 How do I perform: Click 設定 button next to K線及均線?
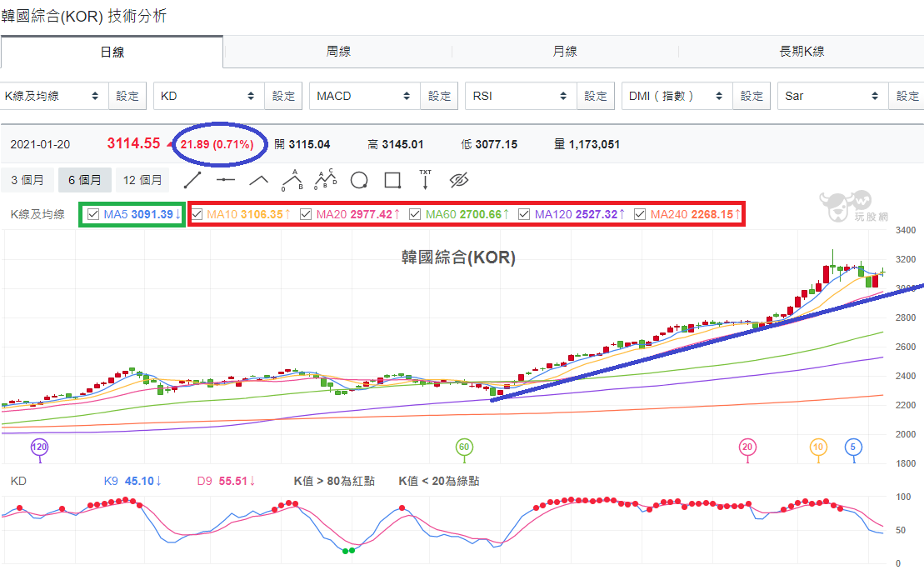[x=127, y=96]
